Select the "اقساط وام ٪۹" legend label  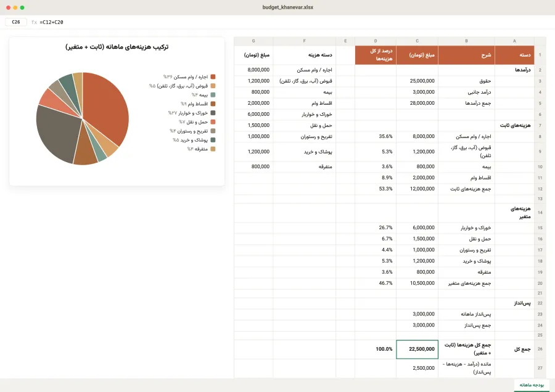click(x=194, y=104)
